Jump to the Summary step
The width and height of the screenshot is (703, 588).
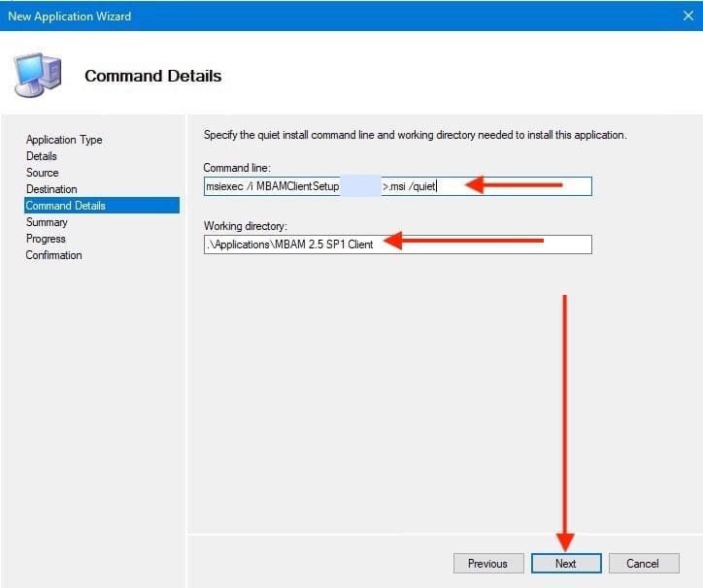47,222
